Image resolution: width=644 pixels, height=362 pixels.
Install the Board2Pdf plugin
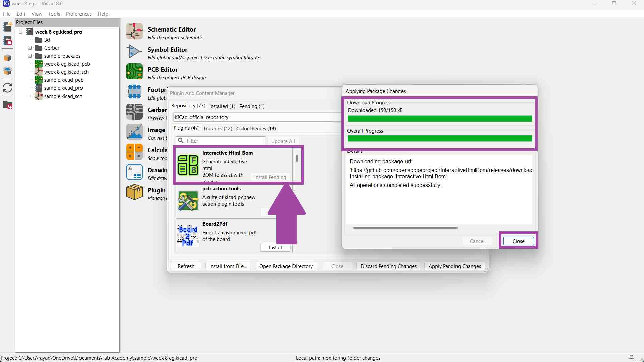coord(275,248)
